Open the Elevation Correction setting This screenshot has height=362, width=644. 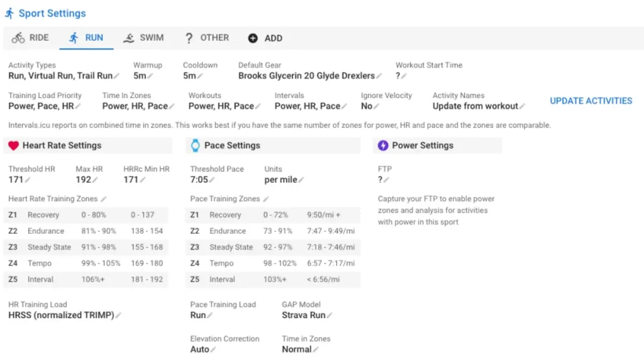click(214, 349)
